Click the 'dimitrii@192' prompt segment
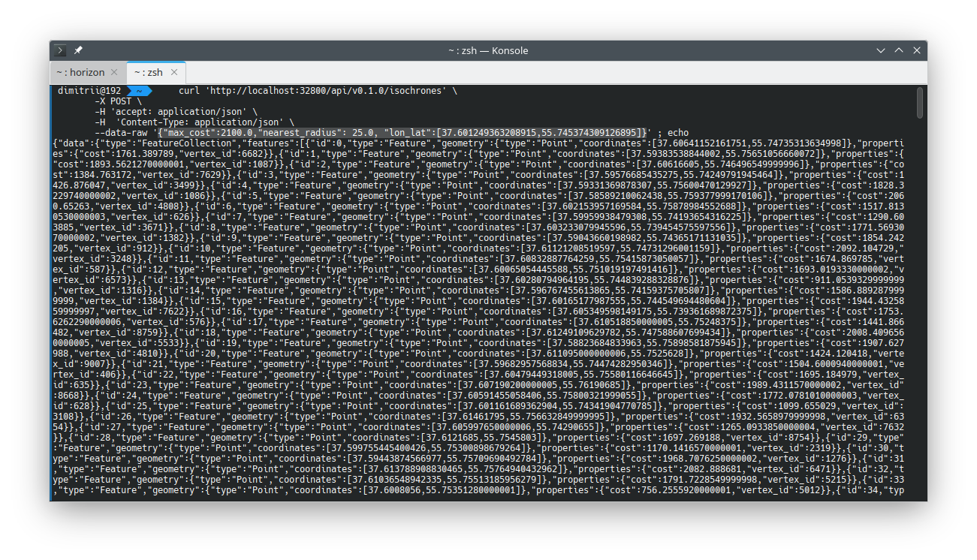Screen dimensions: 977x560 [x=89, y=90]
